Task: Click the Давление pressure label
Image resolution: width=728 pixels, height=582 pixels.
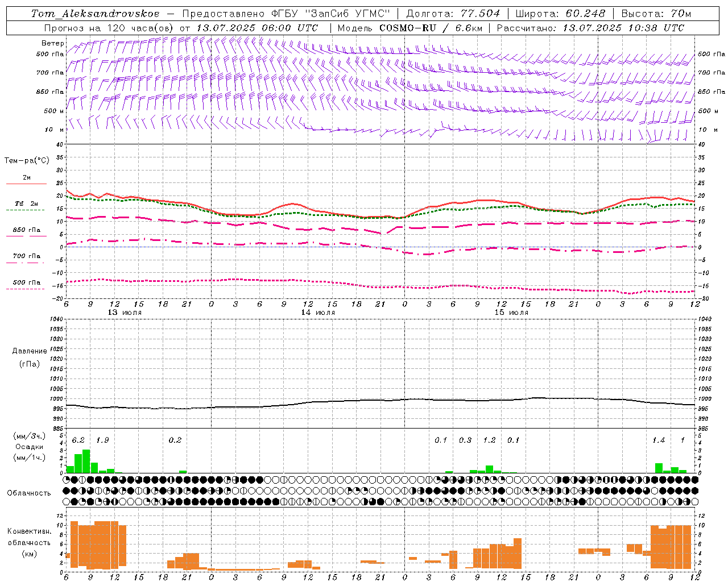Action: (x=29, y=351)
